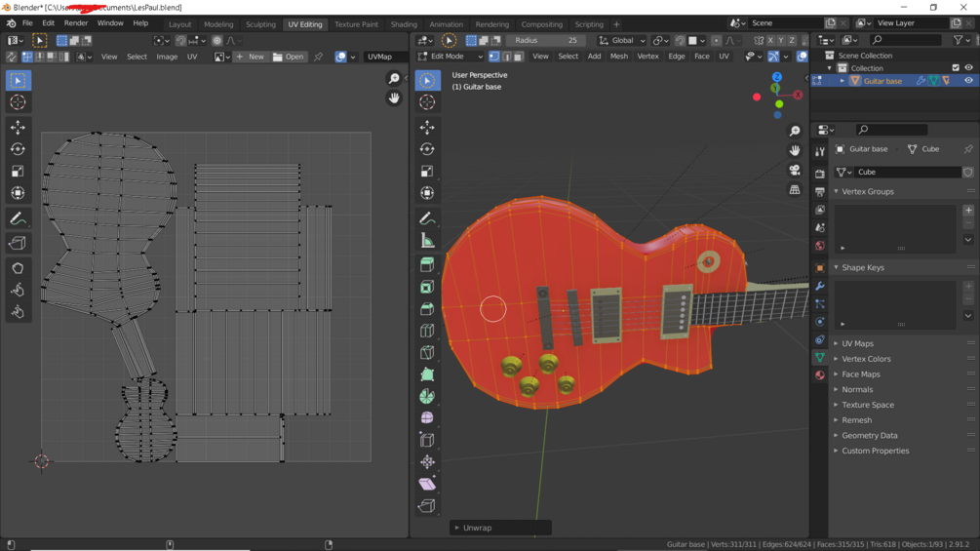Click the viewport zoom magnifier icon
Viewport: 980px width, 551px height.
click(x=795, y=131)
